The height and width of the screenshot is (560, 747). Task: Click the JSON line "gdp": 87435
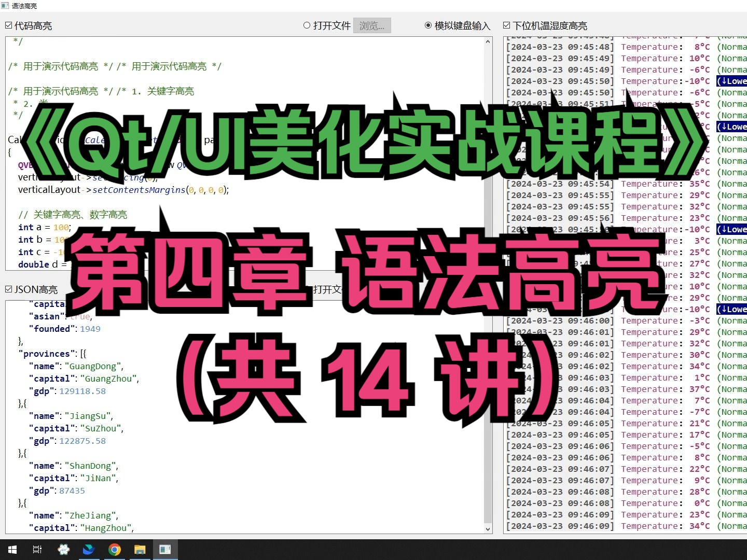(57, 491)
